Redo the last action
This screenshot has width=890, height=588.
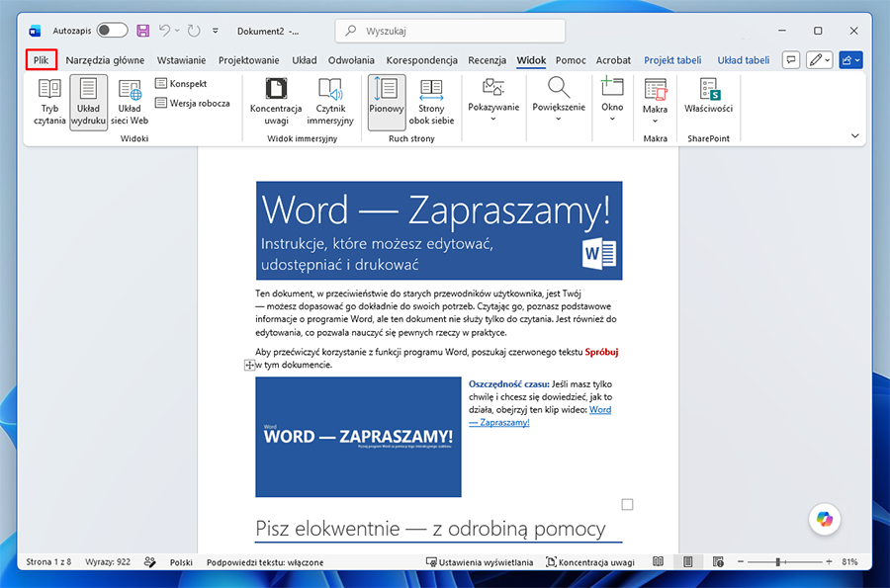(194, 31)
